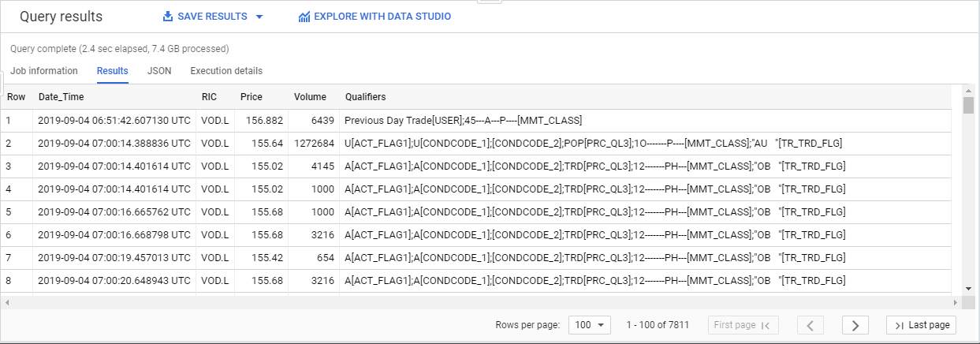The width and height of the screenshot is (980, 344).
Task: Switch to the Job information tab
Action: click(x=44, y=71)
